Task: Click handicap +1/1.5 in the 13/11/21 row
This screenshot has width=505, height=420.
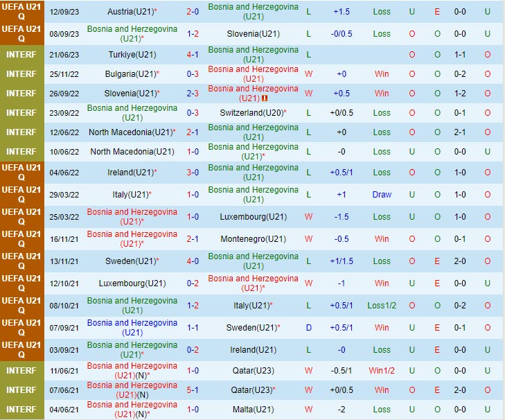Action: point(342,261)
